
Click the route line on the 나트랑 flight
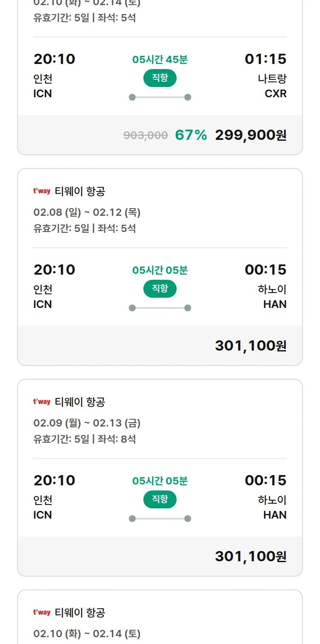tap(160, 97)
